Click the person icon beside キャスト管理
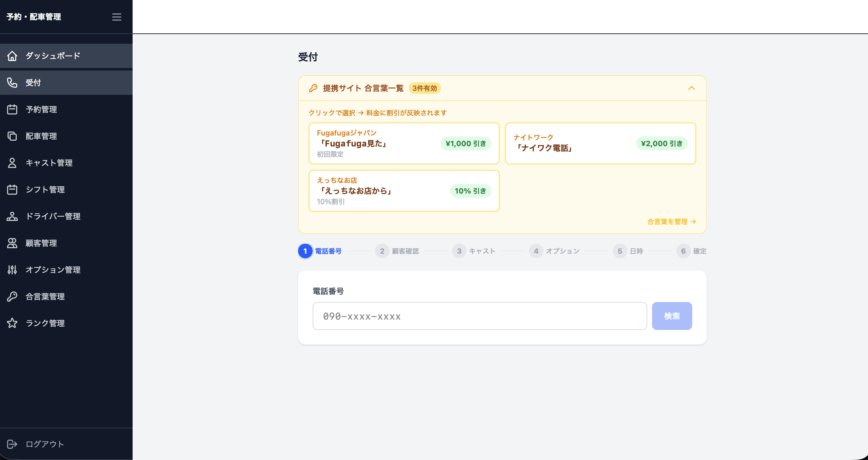Image resolution: width=868 pixels, height=460 pixels. 12,163
